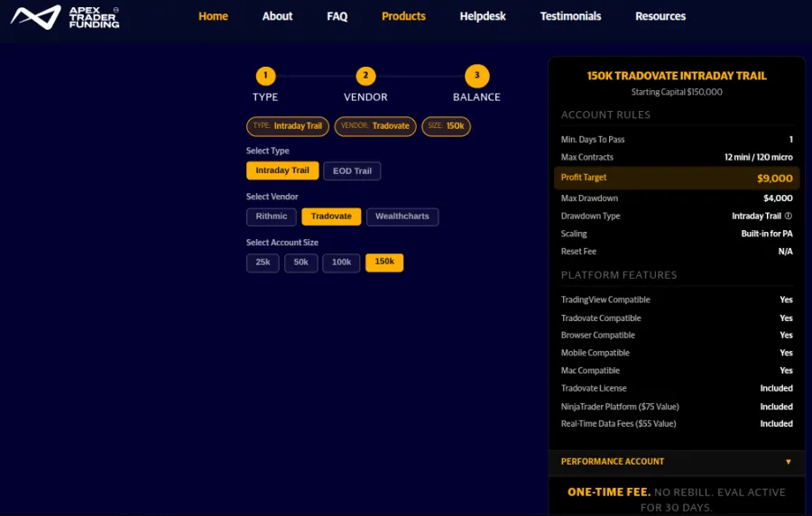Image resolution: width=812 pixels, height=516 pixels.
Task: Click the TYPE: Intraday Trail summary pill
Action: (288, 126)
